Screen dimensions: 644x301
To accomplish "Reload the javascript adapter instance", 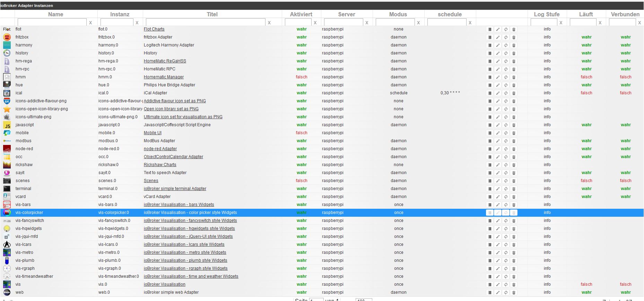I will (x=506, y=125).
